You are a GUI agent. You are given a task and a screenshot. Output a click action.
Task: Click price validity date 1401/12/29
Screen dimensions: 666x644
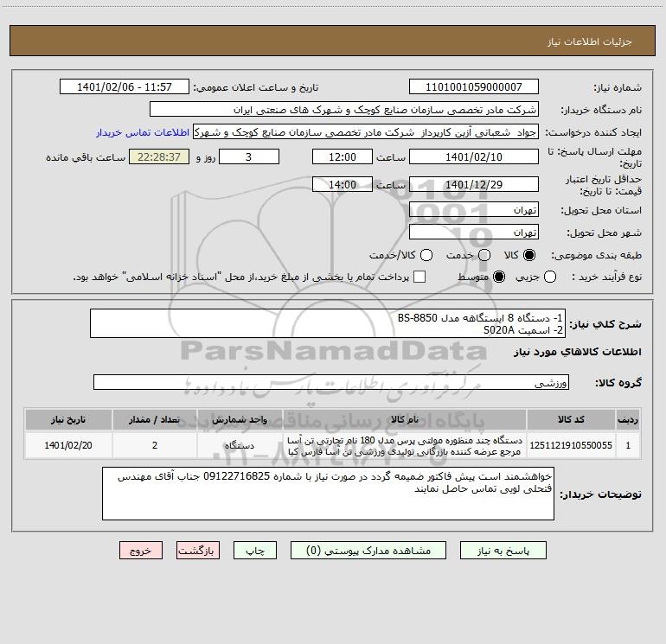[474, 185]
